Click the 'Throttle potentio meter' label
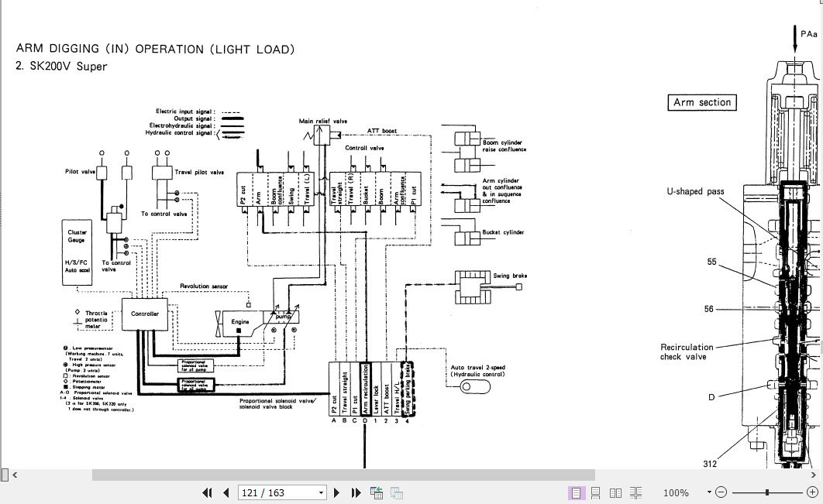The image size is (823, 504). [x=95, y=320]
